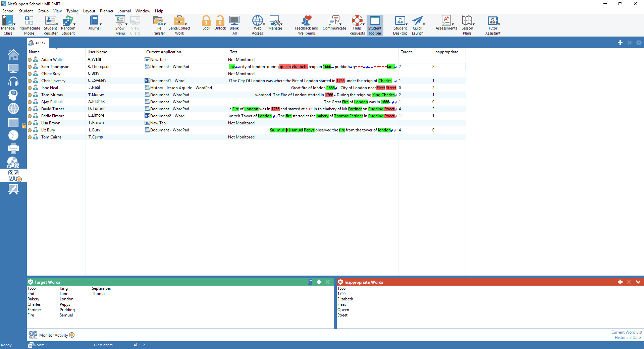The image size is (644, 349).
Task: Open the Assessments feature
Action: pos(446,24)
